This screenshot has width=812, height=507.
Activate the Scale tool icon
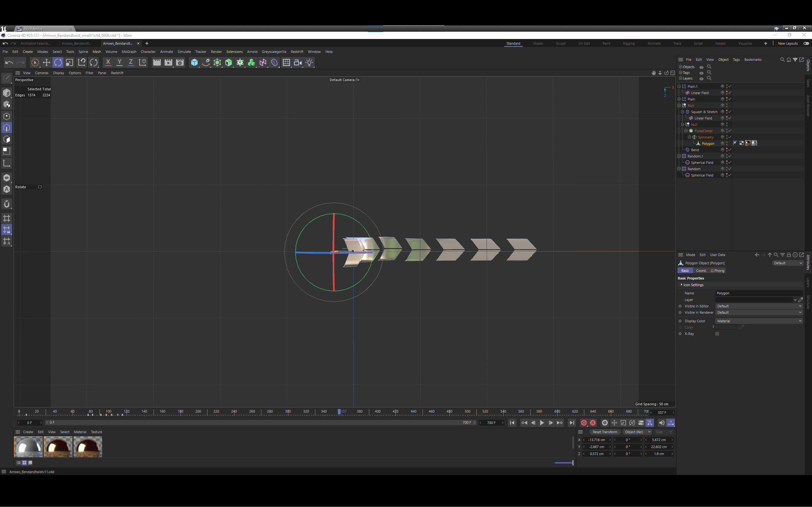[x=69, y=62]
